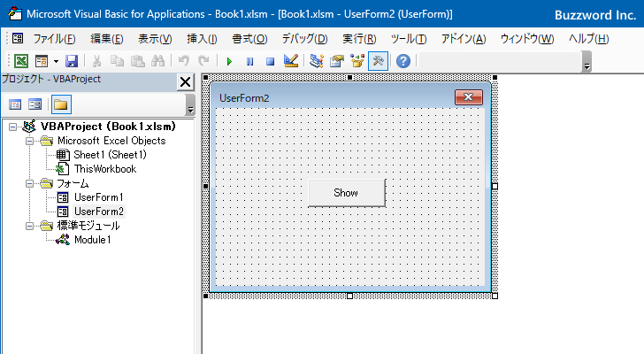The image size is (644, 354).
Task: Open Find with the binoculars icon
Action: pyautogui.click(x=157, y=61)
